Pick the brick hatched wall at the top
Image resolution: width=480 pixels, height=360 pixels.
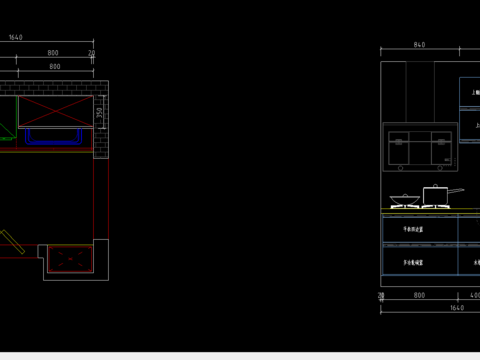tap(54, 88)
